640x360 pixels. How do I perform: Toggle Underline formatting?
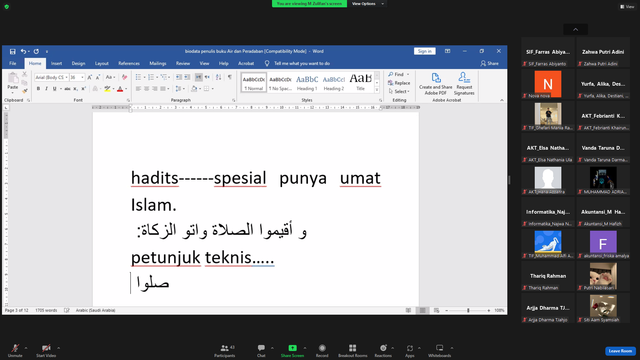pos(54,89)
